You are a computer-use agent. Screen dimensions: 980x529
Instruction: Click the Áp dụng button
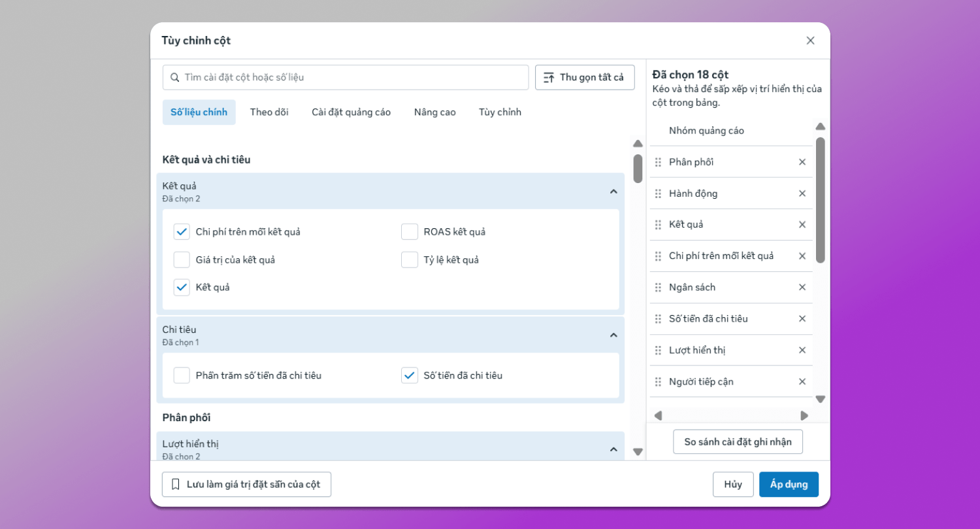pyautogui.click(x=789, y=485)
